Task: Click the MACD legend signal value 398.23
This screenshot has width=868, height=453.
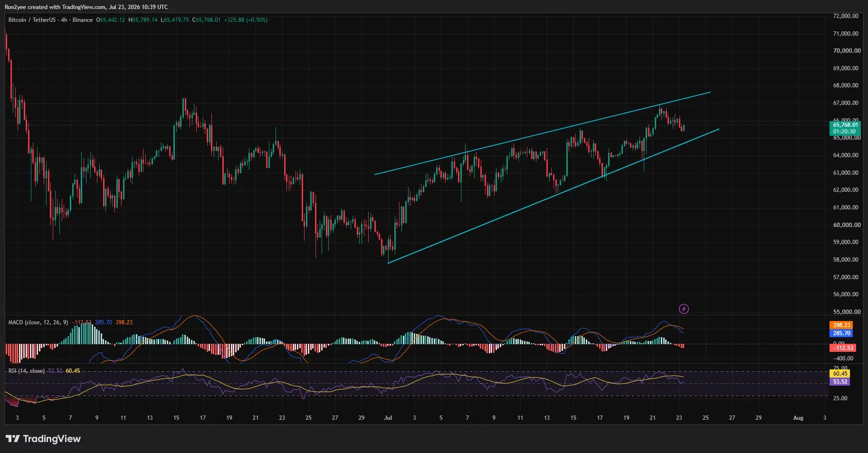Action: [x=124, y=322]
